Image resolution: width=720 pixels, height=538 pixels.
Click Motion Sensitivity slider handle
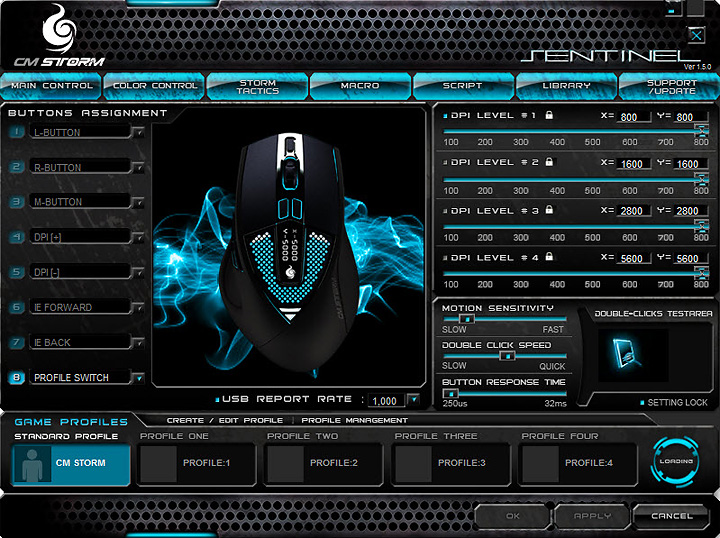467,319
